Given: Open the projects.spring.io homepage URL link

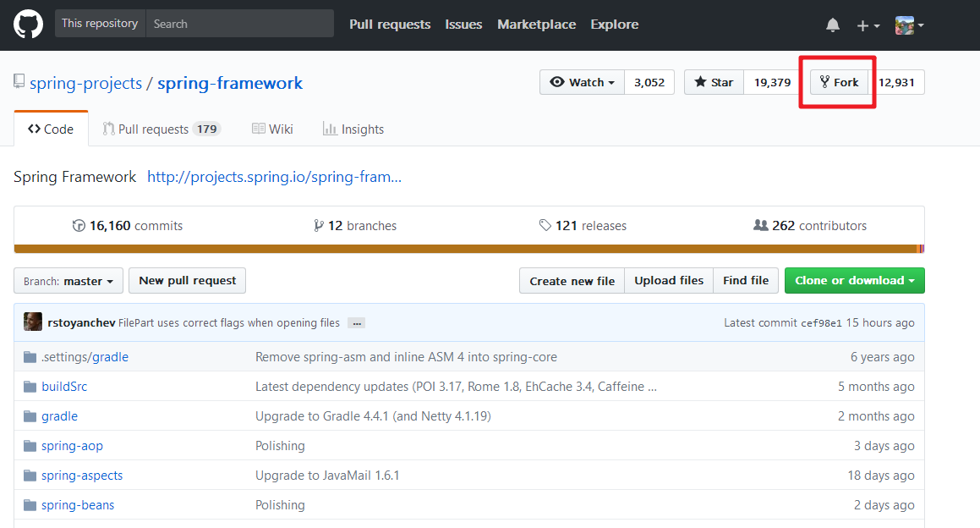Looking at the screenshot, I should pyautogui.click(x=274, y=177).
